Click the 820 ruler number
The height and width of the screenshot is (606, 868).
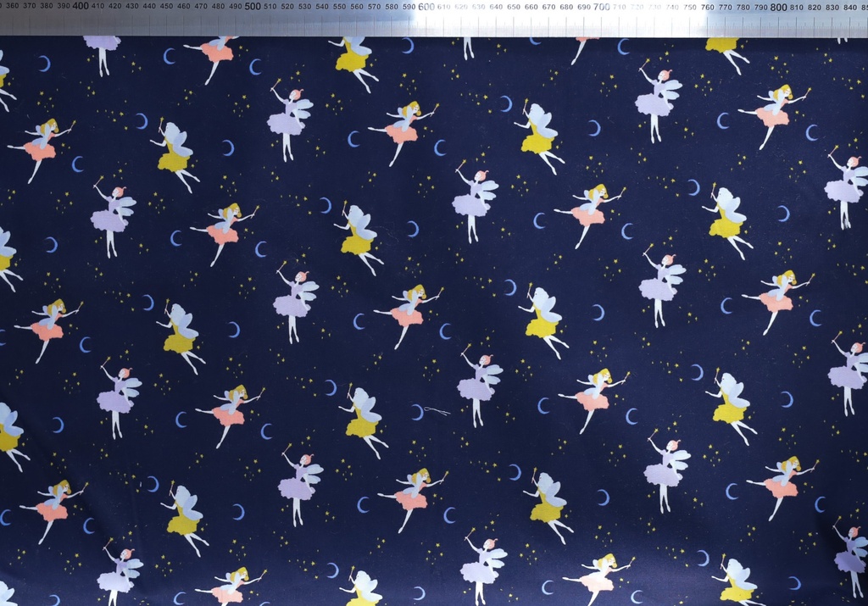click(815, 7)
